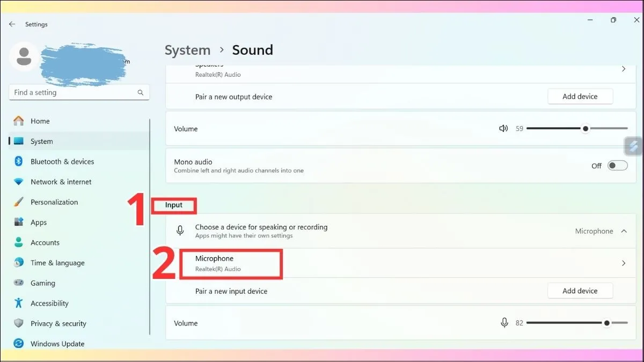This screenshot has height=362, width=644.
Task: Go to Personalization in sidebar
Action: tap(54, 202)
